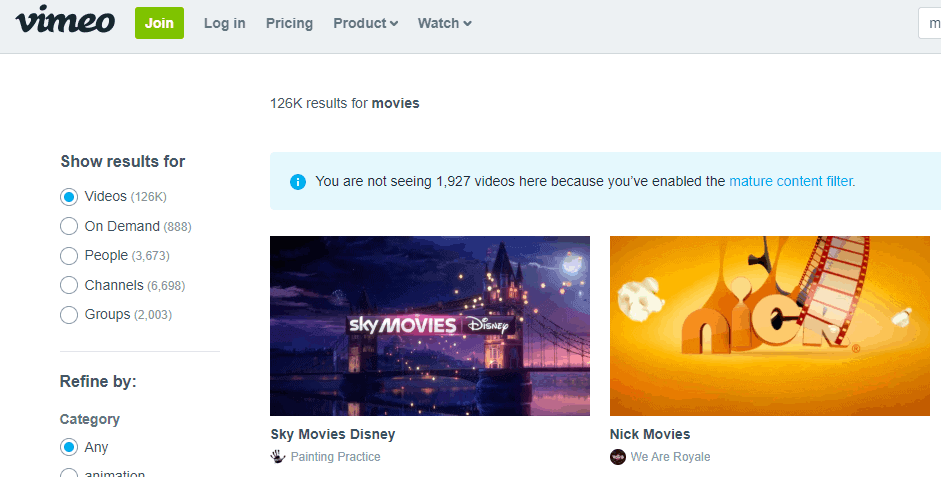
Task: Select the People radio button
Action: [69, 256]
